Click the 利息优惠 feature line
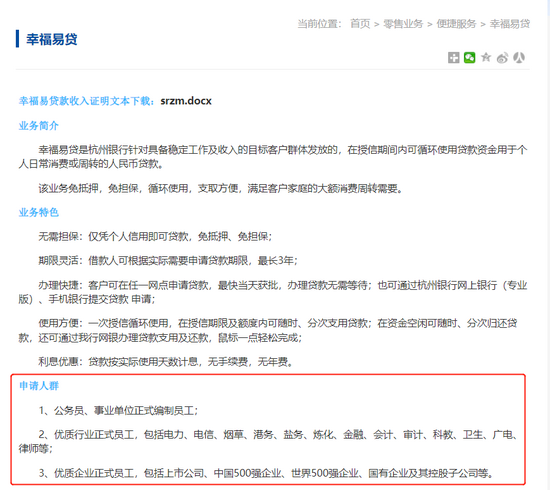This screenshot has width=550, height=490. (x=166, y=361)
